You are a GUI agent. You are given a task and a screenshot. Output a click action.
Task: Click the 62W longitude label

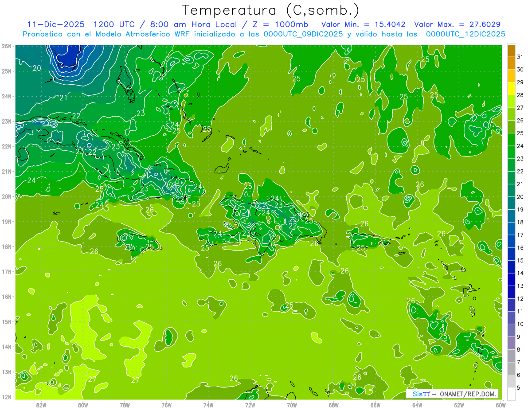tap(459, 405)
